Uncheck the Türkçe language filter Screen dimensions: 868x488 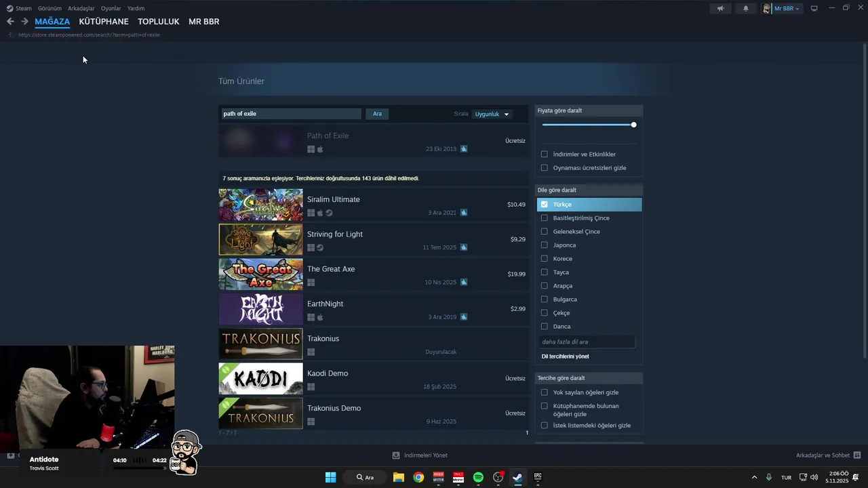[545, 204]
